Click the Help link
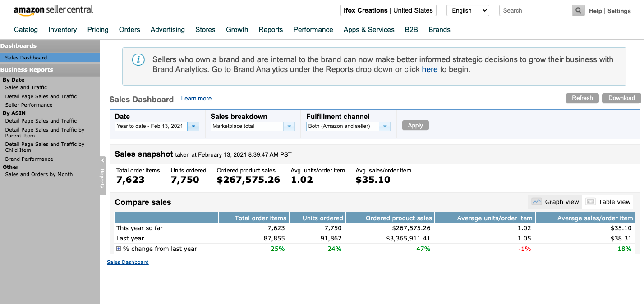The height and width of the screenshot is (304, 644). pos(595,11)
